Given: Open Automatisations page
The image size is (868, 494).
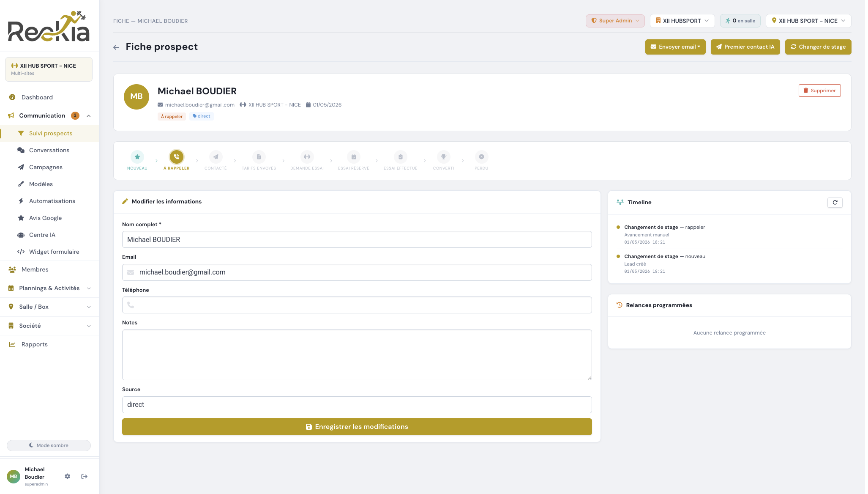Looking at the screenshot, I should 49,201.
